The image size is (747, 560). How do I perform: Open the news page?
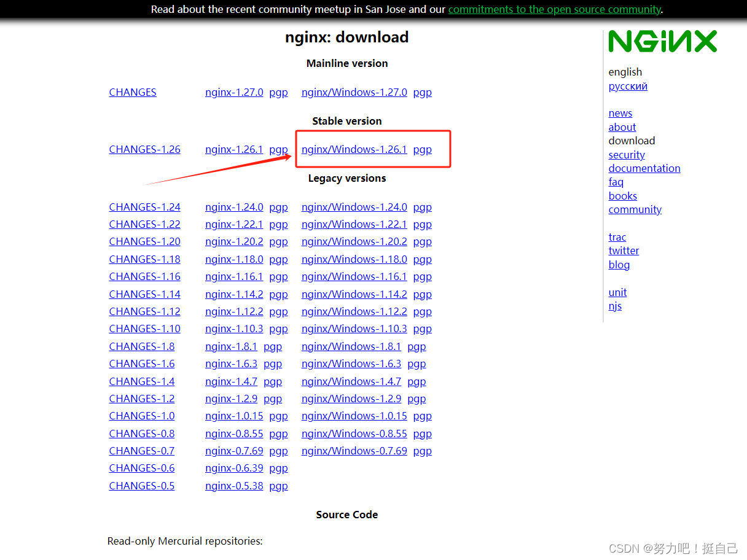pos(620,113)
